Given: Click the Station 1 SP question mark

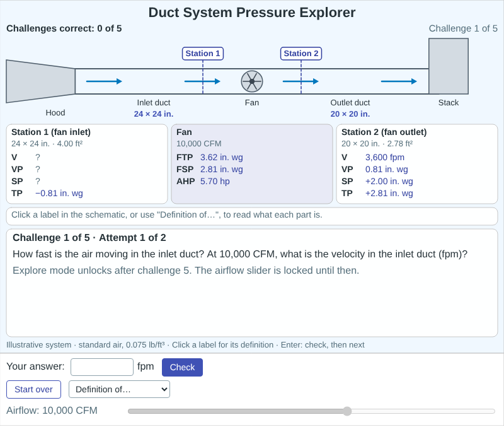Looking at the screenshot, I should coord(38,181).
